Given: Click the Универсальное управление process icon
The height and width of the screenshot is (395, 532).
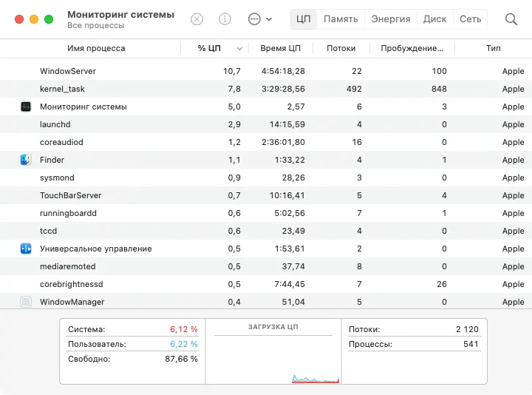Looking at the screenshot, I should [26, 249].
